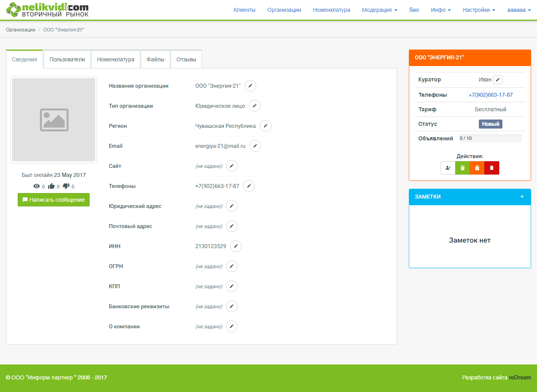The width and height of the screenshot is (537, 392).
Task: Open the reDream developer link
Action: [520, 377]
